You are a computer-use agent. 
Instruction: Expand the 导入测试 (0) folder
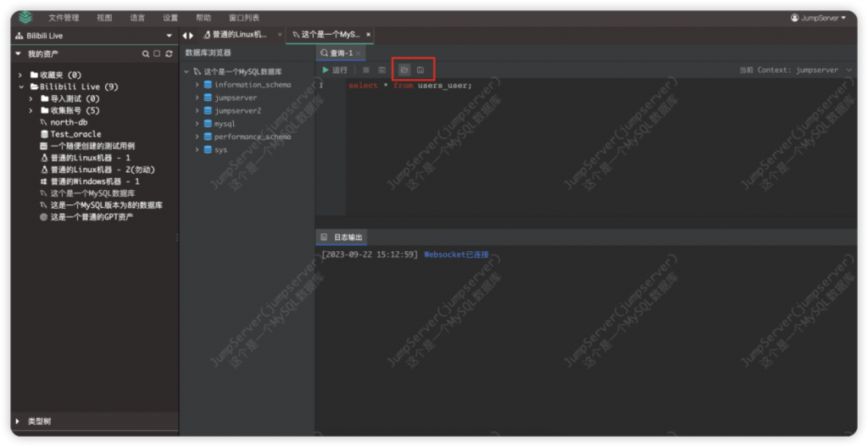(31, 98)
